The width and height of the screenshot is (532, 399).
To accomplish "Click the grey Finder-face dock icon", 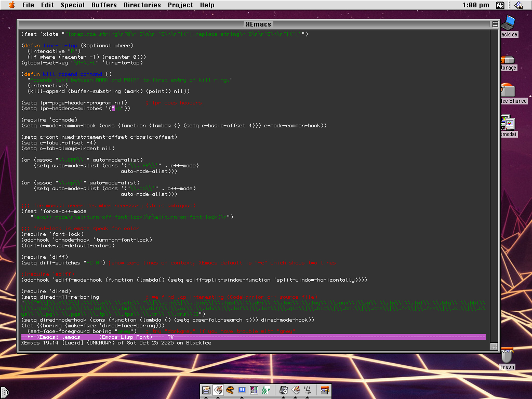I will 308,390.
